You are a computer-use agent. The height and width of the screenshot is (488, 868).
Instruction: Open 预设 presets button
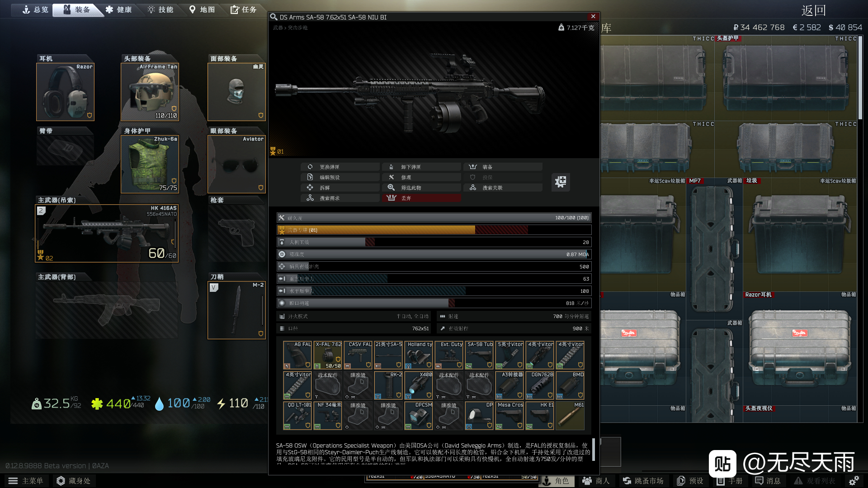(x=690, y=481)
